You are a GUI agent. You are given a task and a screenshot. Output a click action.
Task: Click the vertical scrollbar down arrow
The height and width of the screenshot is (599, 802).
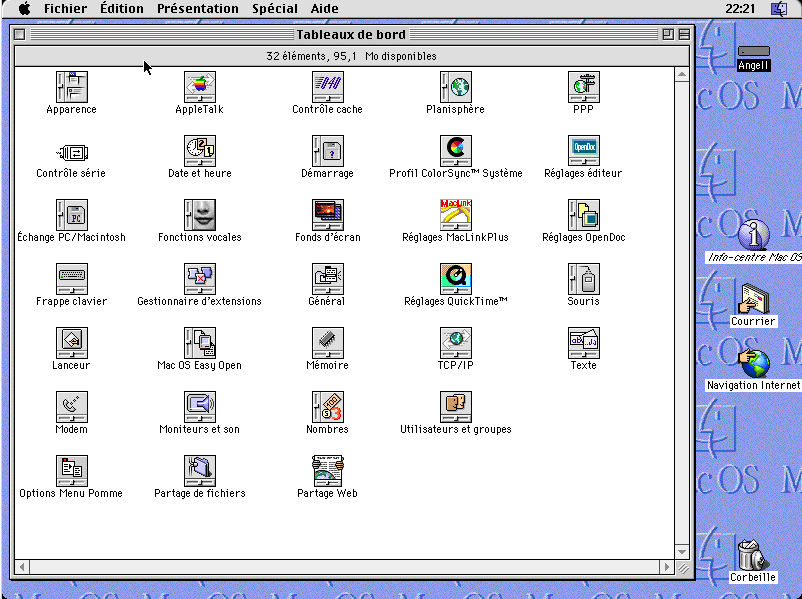pos(682,552)
